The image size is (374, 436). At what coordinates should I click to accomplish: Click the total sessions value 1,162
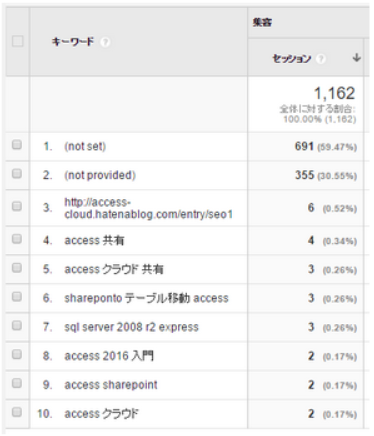click(334, 93)
